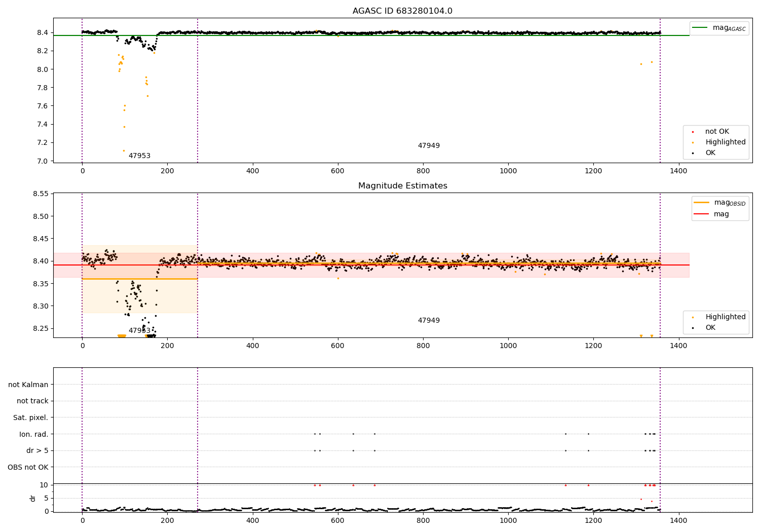Click the 5 tick on the dr axis
760x532 pixels.
47,498
